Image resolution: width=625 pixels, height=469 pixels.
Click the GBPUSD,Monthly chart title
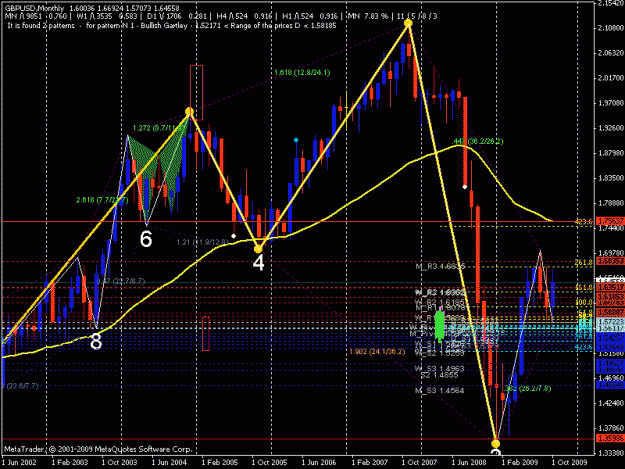tap(34, 8)
